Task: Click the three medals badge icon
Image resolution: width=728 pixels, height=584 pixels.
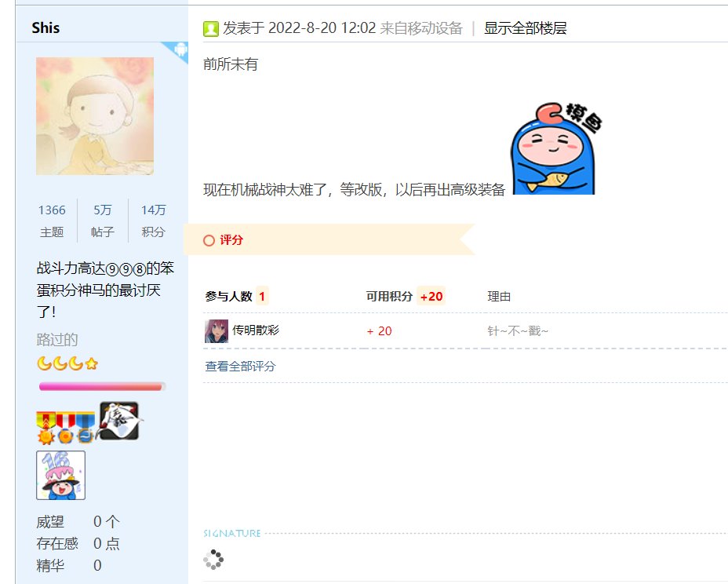Action: (x=66, y=427)
